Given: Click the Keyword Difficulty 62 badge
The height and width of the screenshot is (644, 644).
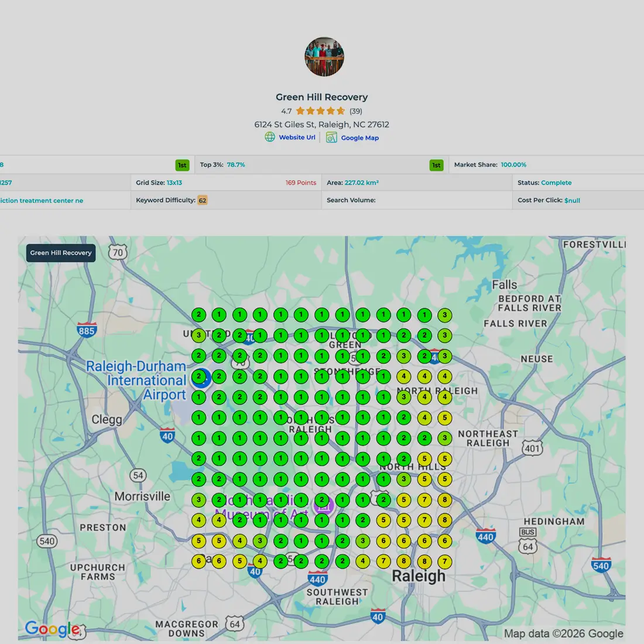Looking at the screenshot, I should point(203,200).
